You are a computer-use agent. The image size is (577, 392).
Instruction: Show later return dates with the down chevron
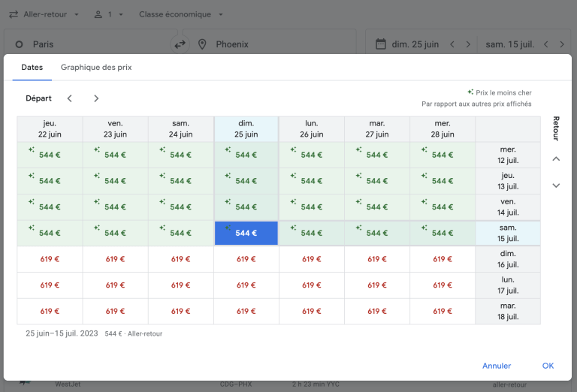point(556,185)
